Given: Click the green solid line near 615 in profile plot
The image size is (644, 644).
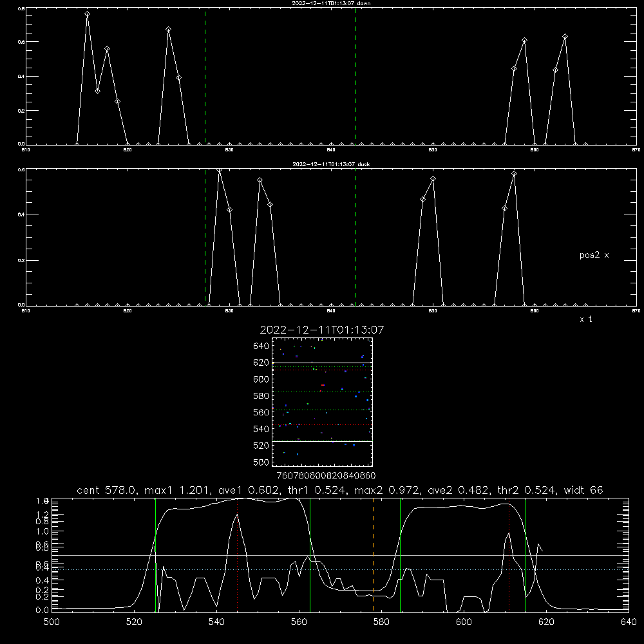Looking at the screenshot, I should pyautogui.click(x=526, y=555).
